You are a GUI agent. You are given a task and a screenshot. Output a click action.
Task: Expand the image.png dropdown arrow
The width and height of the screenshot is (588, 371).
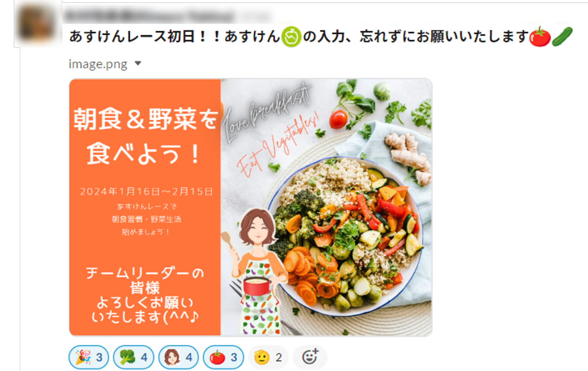click(x=138, y=64)
